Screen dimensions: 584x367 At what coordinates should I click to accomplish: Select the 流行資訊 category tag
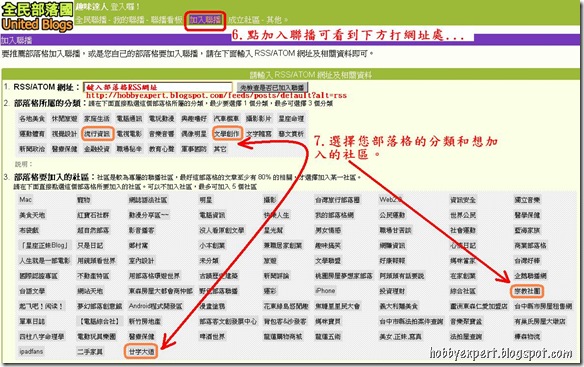click(97, 134)
